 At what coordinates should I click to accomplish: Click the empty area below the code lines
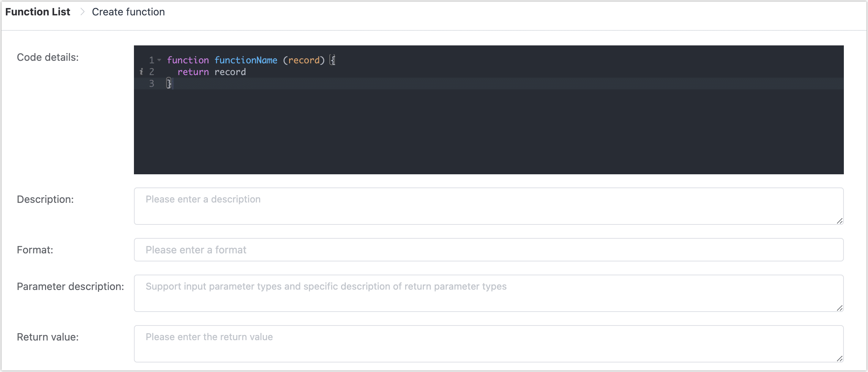[488, 132]
